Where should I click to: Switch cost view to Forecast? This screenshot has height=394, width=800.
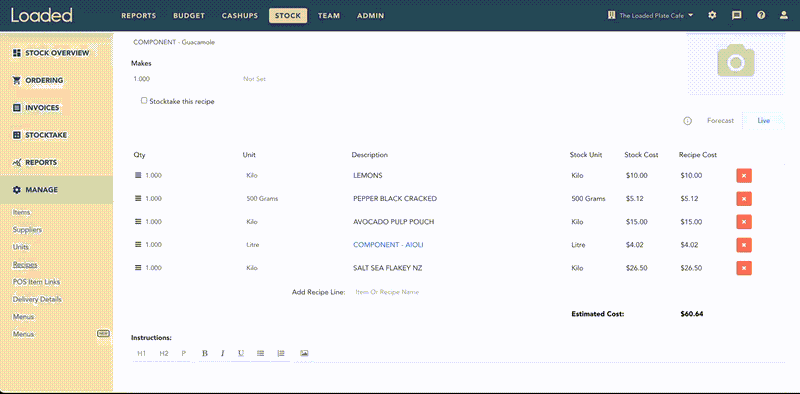tap(720, 121)
